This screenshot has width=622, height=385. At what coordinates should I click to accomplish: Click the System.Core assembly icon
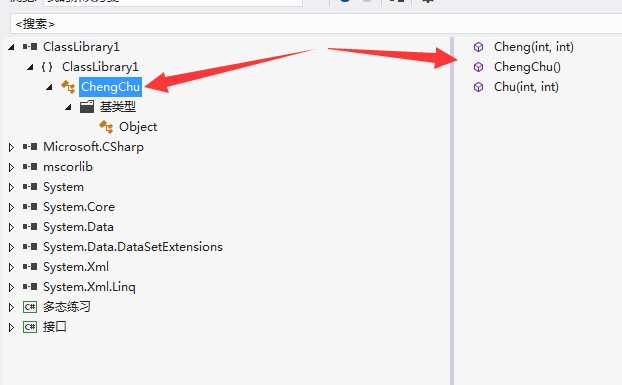30,207
